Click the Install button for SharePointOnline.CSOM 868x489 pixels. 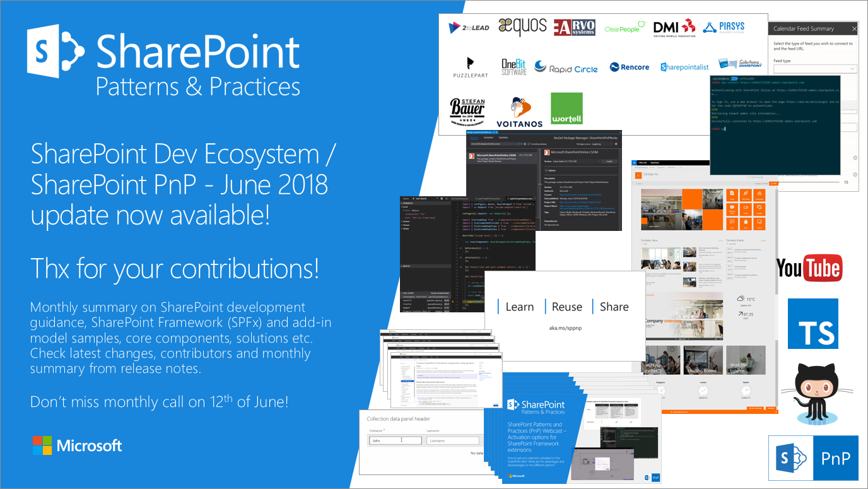pos(609,162)
